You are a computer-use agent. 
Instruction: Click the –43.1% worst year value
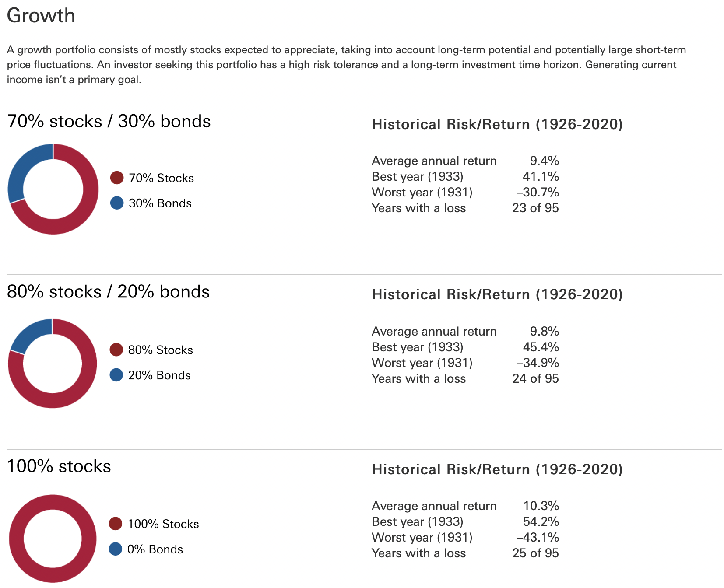(538, 538)
